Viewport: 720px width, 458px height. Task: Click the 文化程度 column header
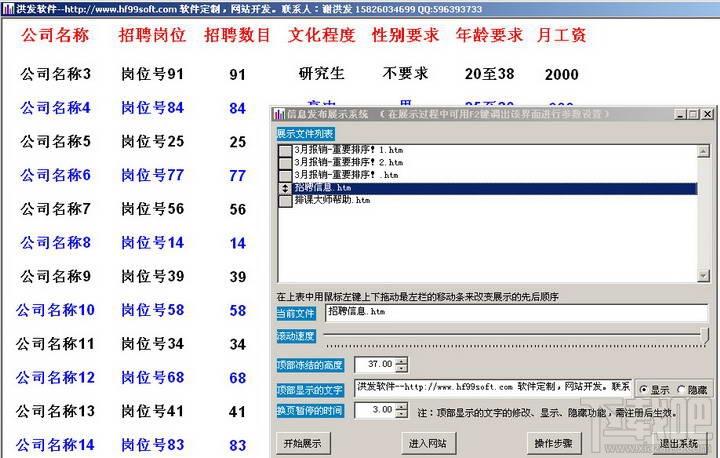tap(322, 35)
